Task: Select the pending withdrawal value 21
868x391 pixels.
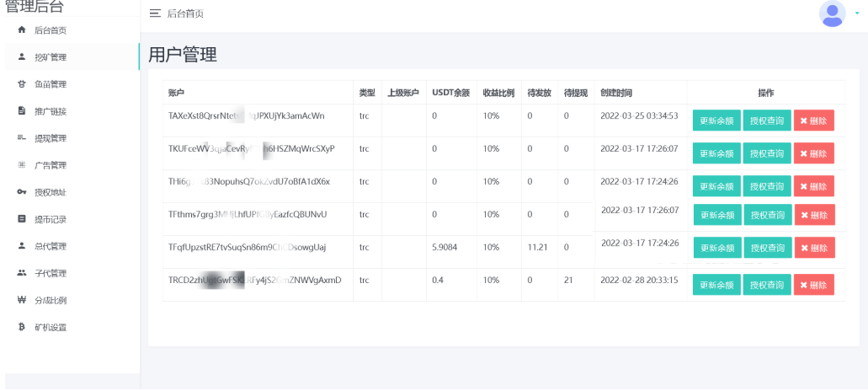Action: (x=568, y=280)
